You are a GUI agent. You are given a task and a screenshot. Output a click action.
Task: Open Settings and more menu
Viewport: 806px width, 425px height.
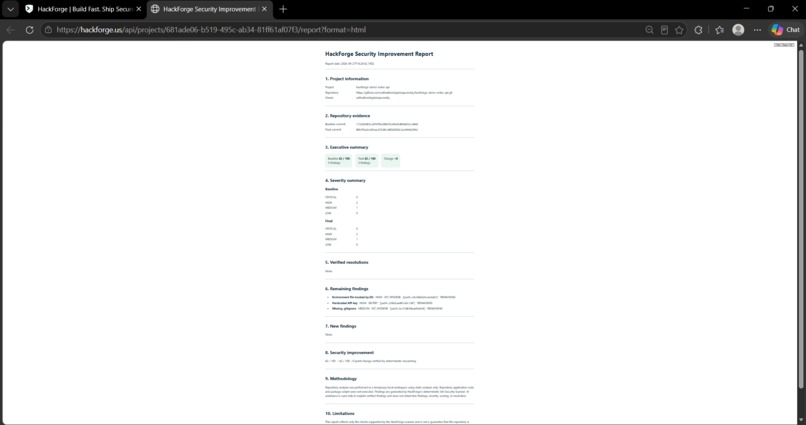757,30
